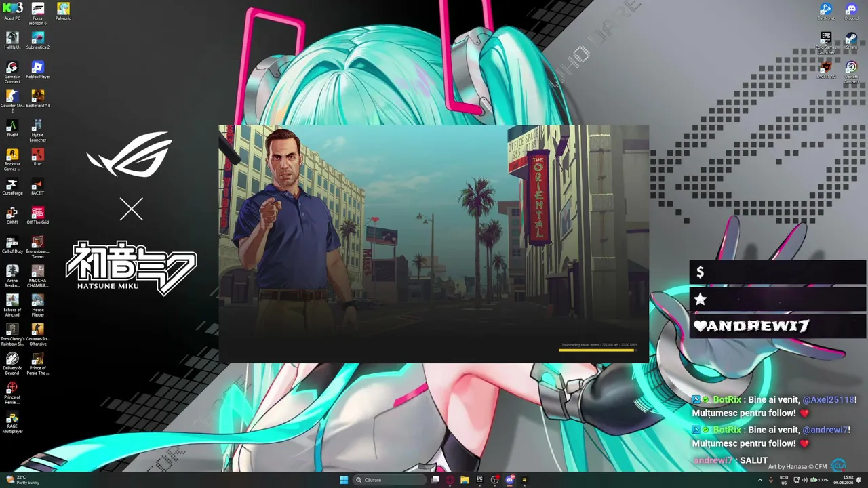Launch Call of Duty shortcut
The image size is (868, 488).
(12, 244)
